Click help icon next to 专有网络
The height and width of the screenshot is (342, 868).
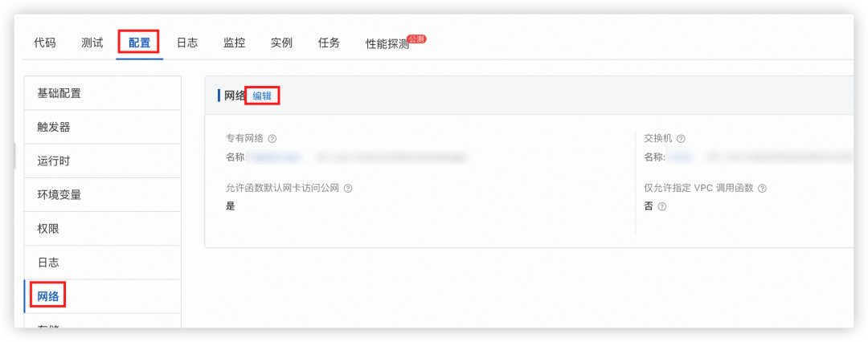tap(272, 138)
